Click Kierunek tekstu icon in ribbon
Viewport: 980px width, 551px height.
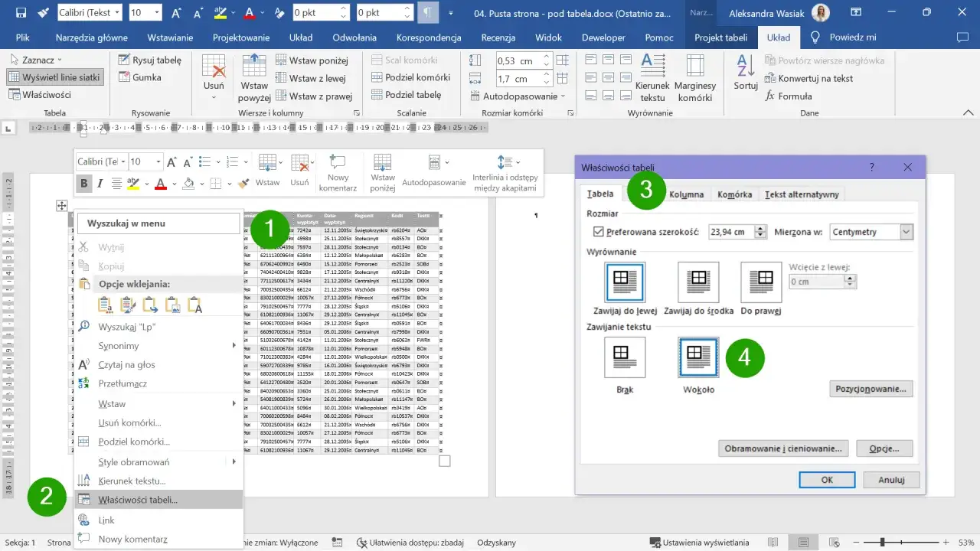pyautogui.click(x=652, y=78)
